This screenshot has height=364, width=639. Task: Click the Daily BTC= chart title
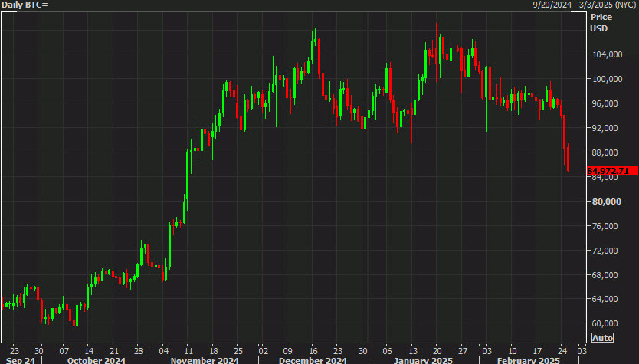25,5
